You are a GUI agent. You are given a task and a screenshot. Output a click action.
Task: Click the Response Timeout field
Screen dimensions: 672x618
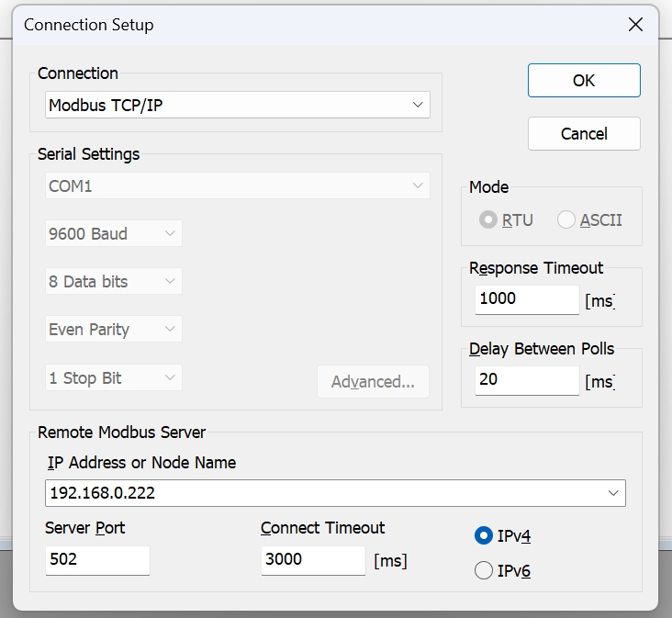[x=527, y=299]
